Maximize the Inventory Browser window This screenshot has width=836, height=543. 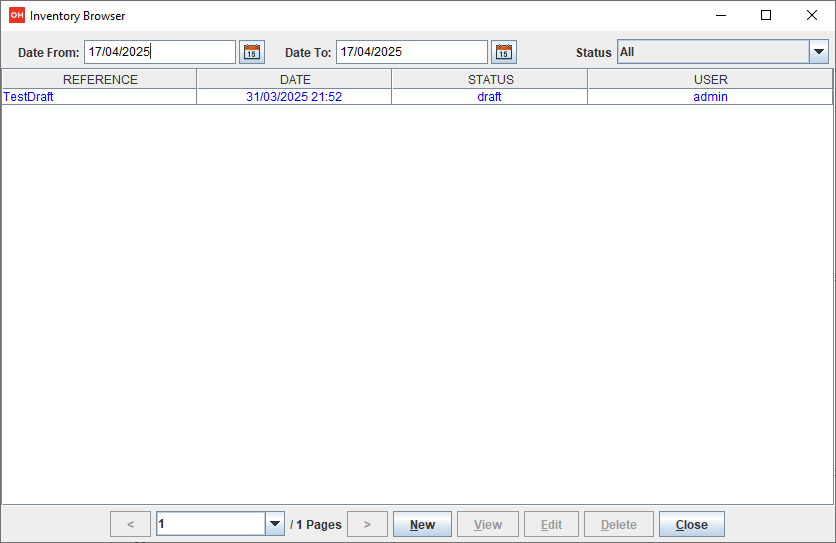point(766,15)
